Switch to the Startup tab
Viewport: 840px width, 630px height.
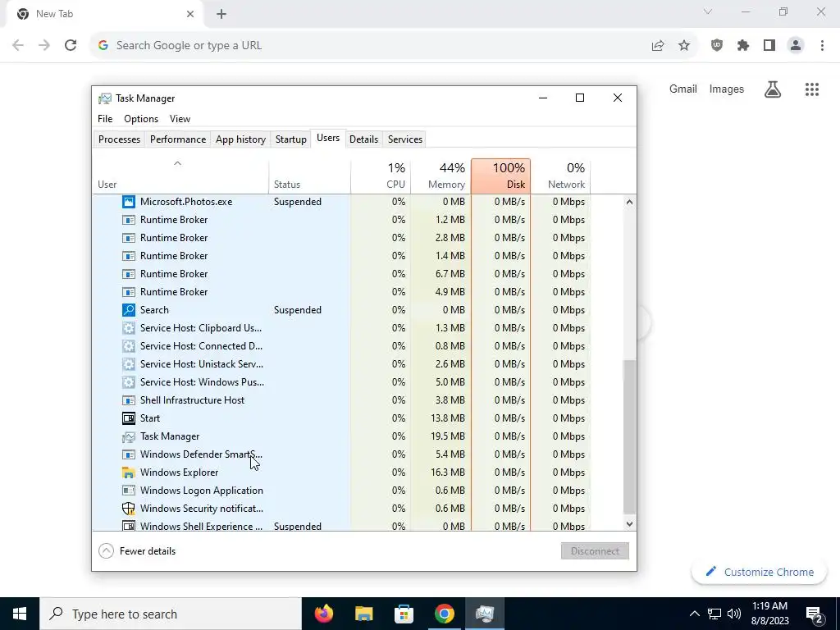291,139
